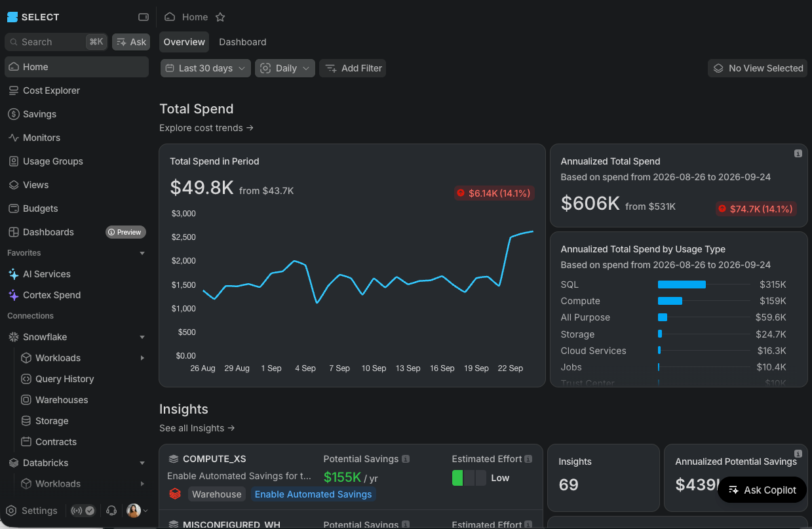Click the Home breadcrumb icon in header
Image resolution: width=812 pixels, height=529 pixels.
170,17
